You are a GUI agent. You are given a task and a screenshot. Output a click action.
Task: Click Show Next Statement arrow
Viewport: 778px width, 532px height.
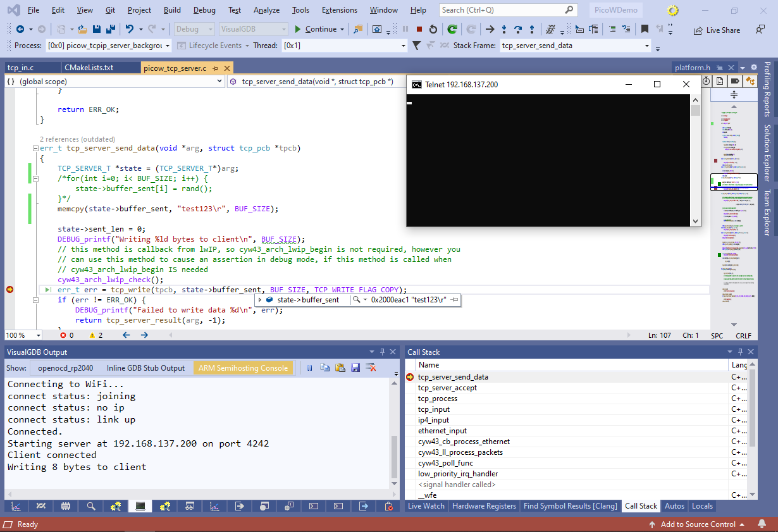pos(490,29)
